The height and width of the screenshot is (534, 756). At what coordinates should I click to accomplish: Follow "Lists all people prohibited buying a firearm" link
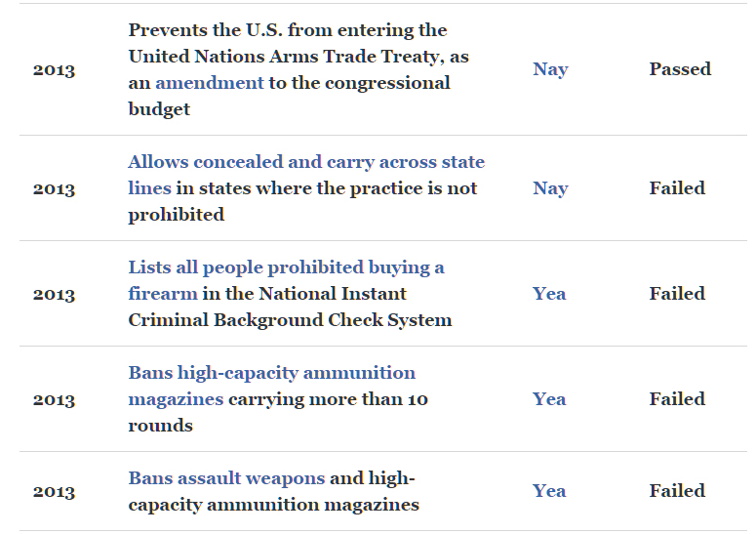(285, 267)
